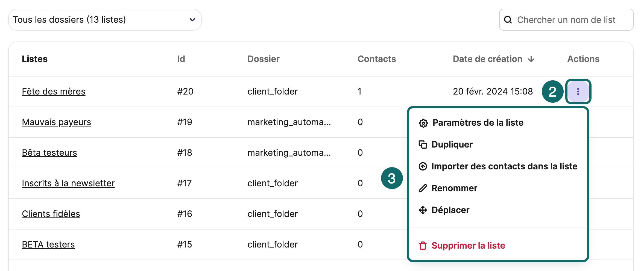Click the red trash icon to delete

423,245
